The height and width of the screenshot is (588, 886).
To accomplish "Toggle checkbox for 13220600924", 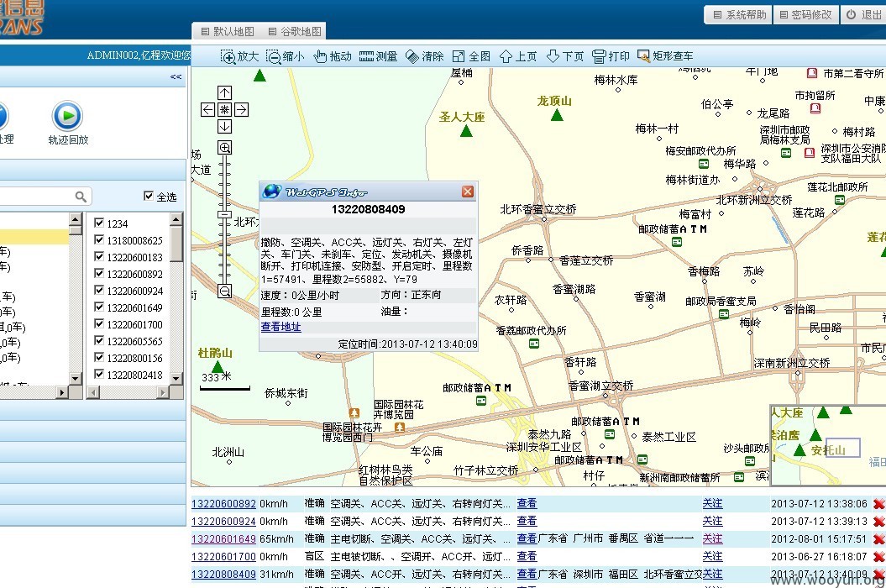I will coord(99,290).
